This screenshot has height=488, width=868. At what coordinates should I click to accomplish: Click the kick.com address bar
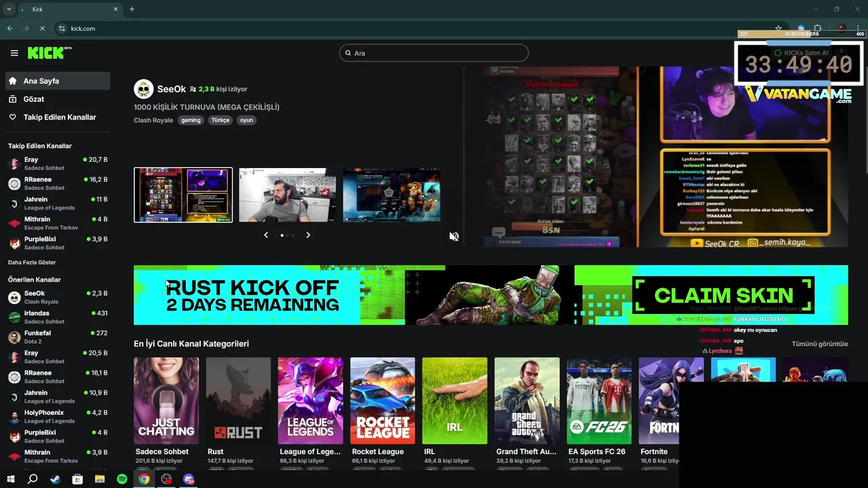point(414,28)
